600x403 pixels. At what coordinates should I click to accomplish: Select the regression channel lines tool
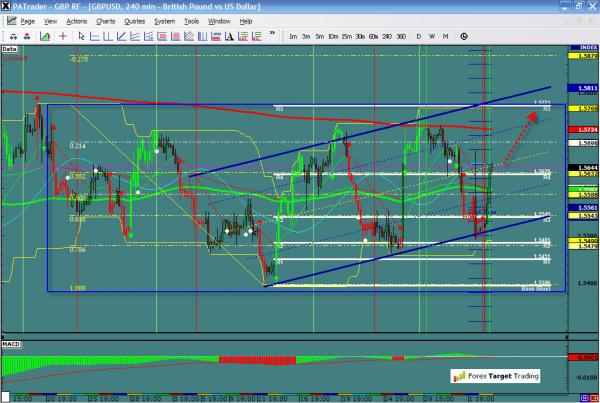[148, 36]
